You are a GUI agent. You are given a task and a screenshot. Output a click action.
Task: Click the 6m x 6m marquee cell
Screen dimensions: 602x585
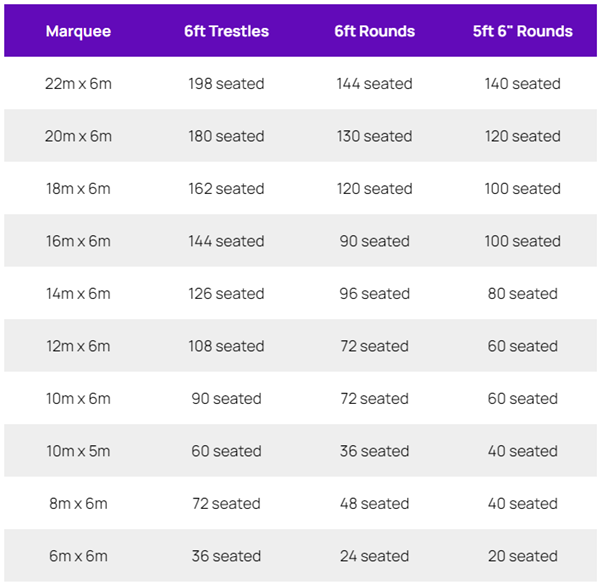tap(78, 557)
